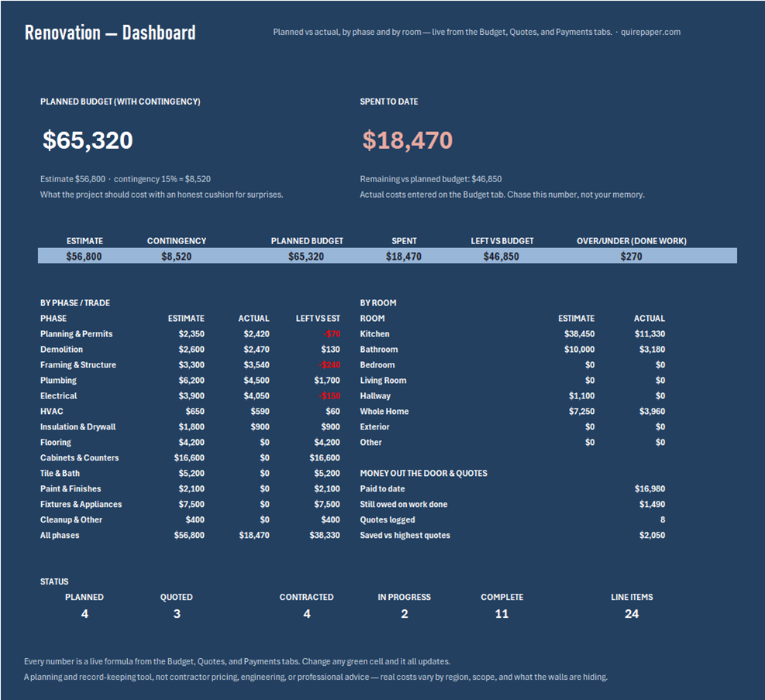
Task: Select the Plumbing estimate $6,200 cell
Action: pyautogui.click(x=191, y=381)
